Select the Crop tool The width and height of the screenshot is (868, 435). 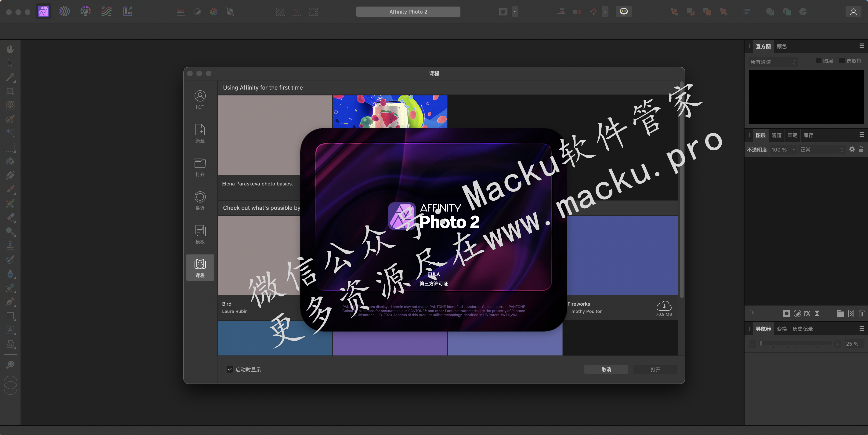10,91
